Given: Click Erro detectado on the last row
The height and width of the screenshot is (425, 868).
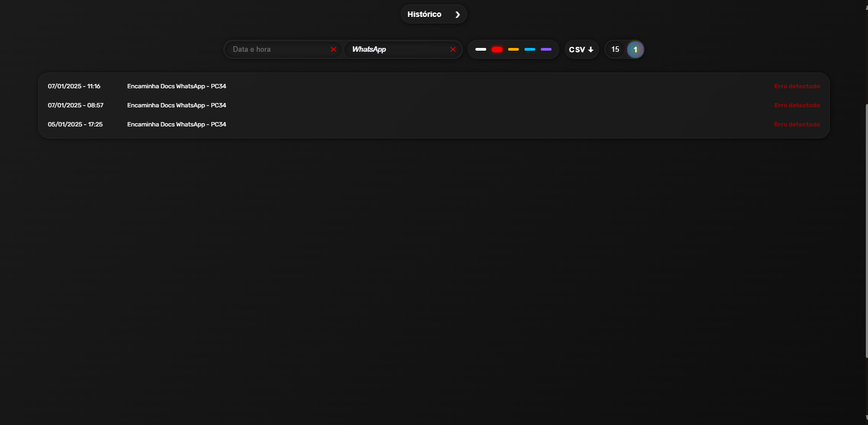Looking at the screenshot, I should pos(797,124).
